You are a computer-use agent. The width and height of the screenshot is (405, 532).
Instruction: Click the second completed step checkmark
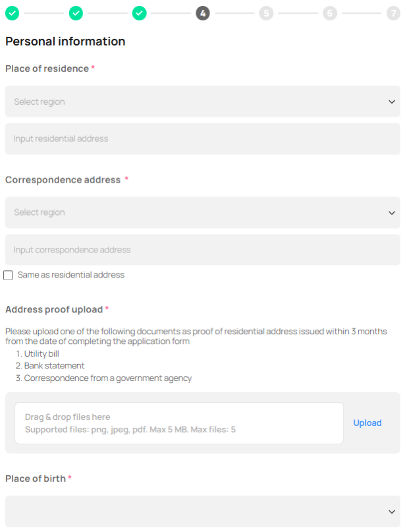[x=76, y=13]
